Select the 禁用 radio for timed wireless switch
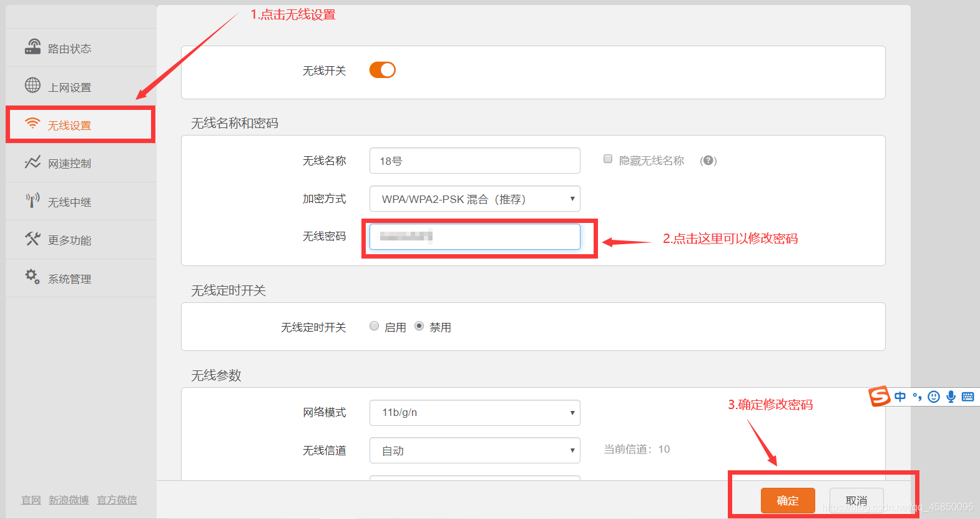Screen dimensions: 980x519 click(x=419, y=326)
